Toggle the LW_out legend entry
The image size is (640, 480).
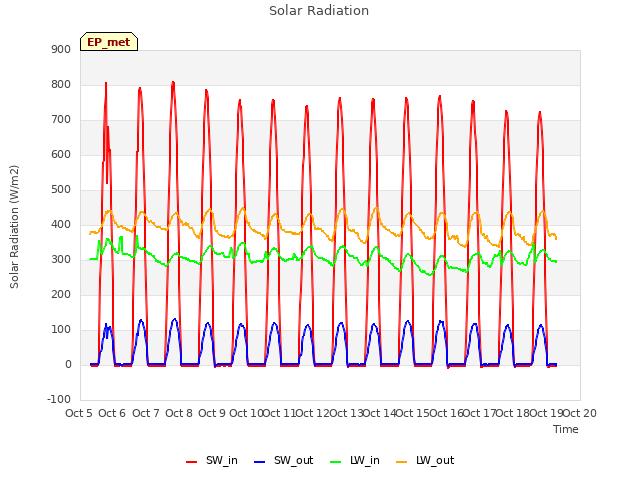click(x=425, y=460)
